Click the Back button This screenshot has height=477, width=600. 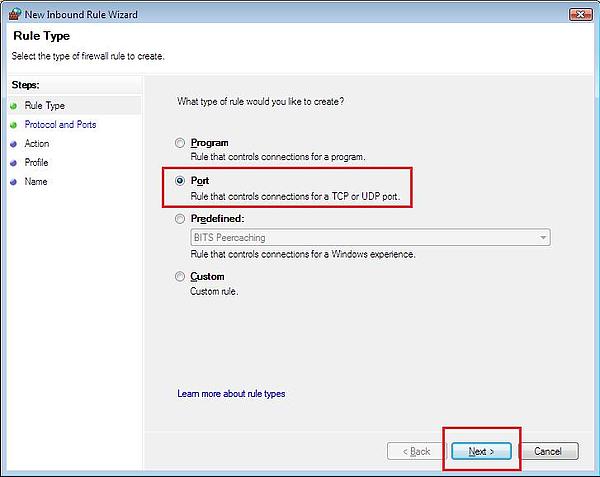click(415, 451)
